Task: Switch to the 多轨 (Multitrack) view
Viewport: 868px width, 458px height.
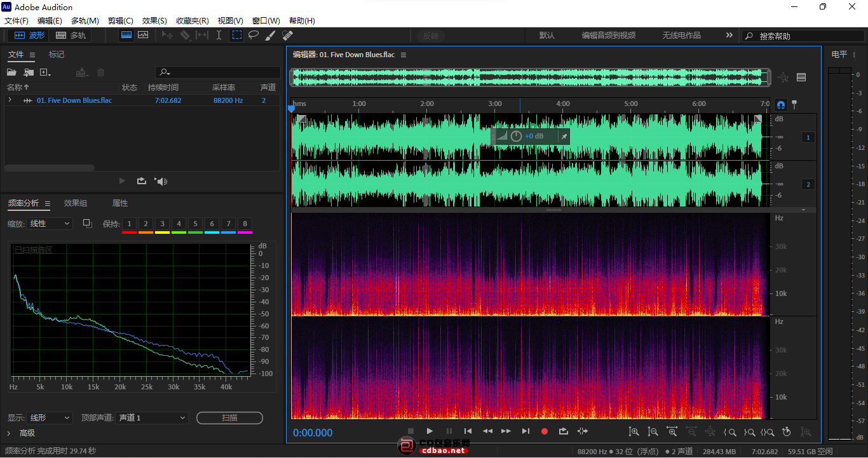Action: click(71, 36)
